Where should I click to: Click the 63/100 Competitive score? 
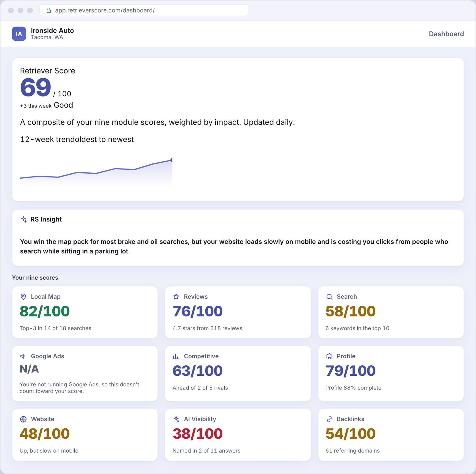point(198,371)
